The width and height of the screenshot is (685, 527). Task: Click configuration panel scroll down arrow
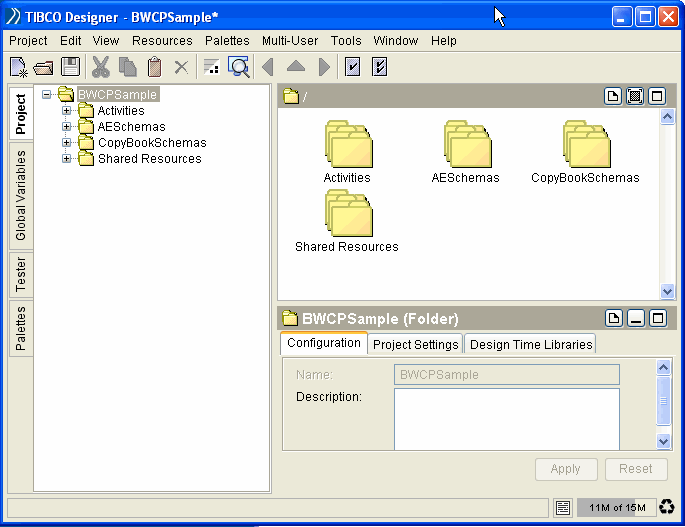coord(663,441)
